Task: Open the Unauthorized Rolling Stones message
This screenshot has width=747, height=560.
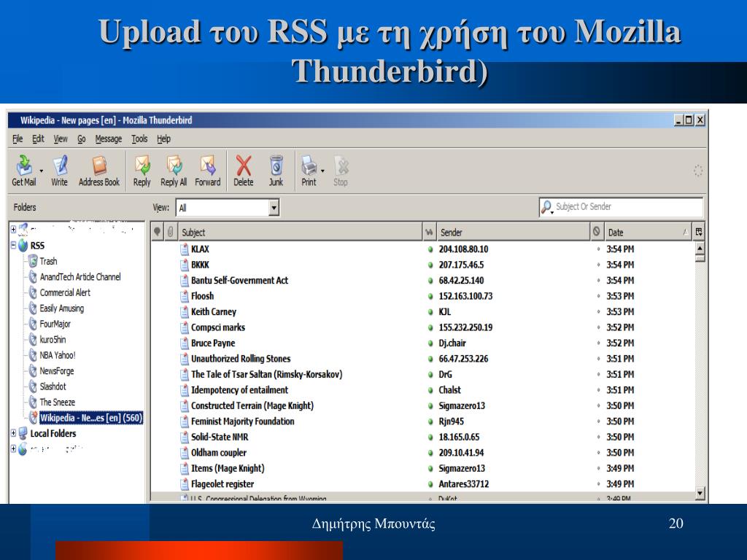Action: click(241, 359)
